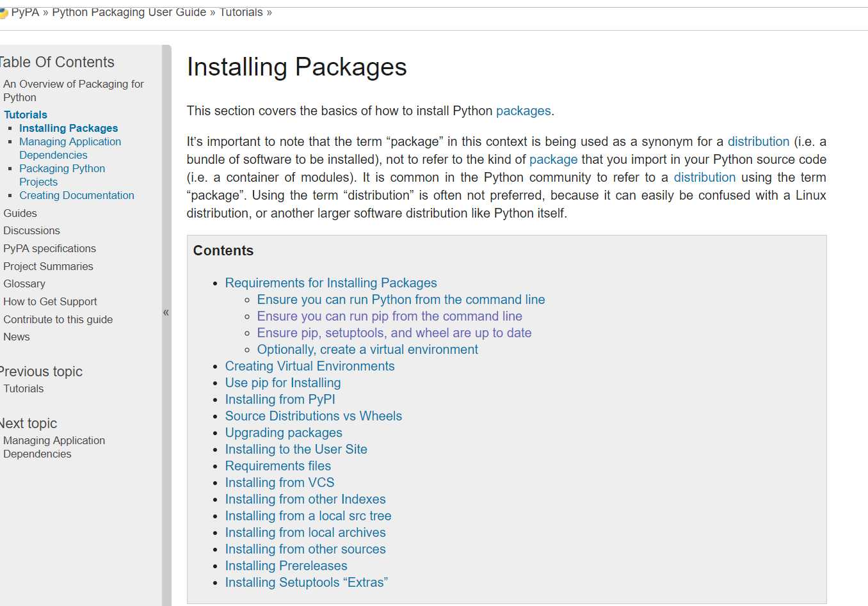Image resolution: width=868 pixels, height=606 pixels.
Task: Open Glossary in sidebar
Action: [24, 283]
